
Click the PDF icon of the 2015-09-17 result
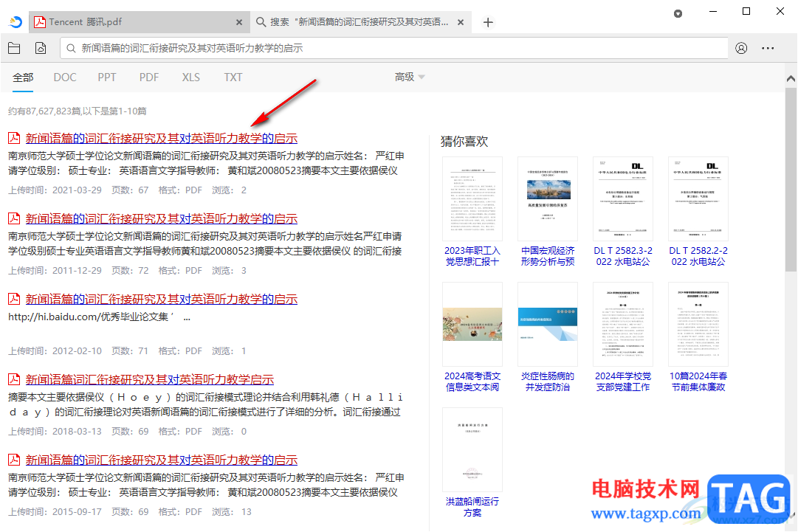[14, 459]
